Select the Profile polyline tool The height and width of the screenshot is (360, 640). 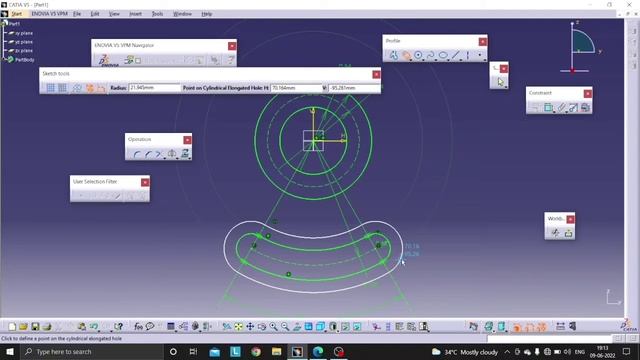(393, 55)
